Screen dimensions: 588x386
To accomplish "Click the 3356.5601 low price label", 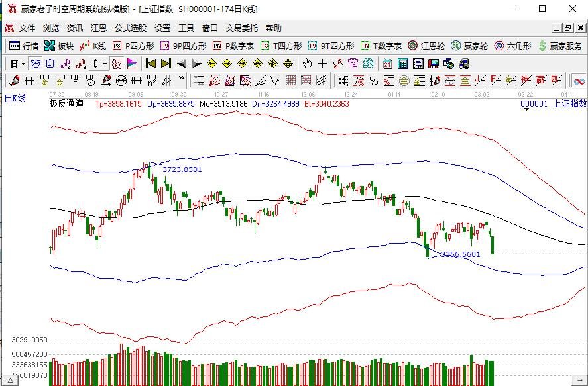I will coord(460,254).
